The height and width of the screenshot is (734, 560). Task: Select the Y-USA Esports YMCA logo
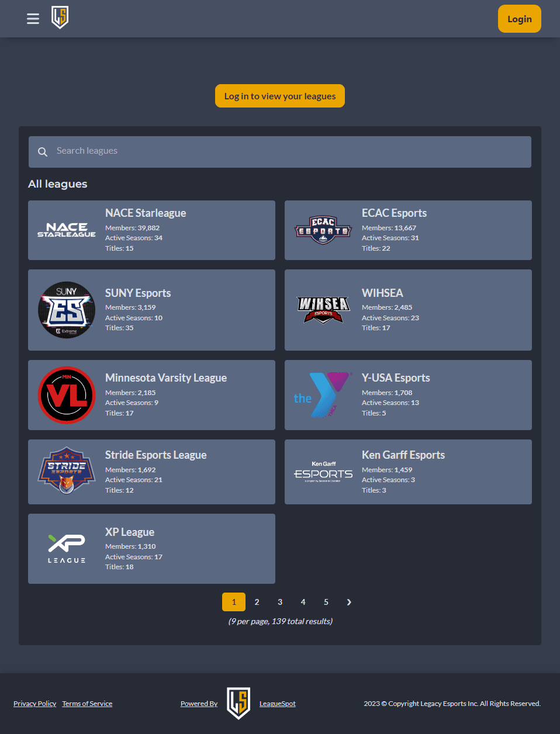[x=323, y=395]
